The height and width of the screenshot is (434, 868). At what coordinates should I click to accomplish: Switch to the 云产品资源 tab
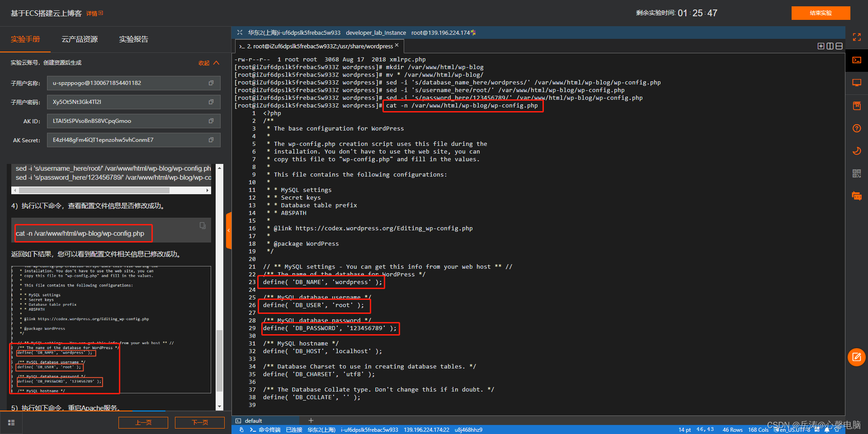(80, 39)
